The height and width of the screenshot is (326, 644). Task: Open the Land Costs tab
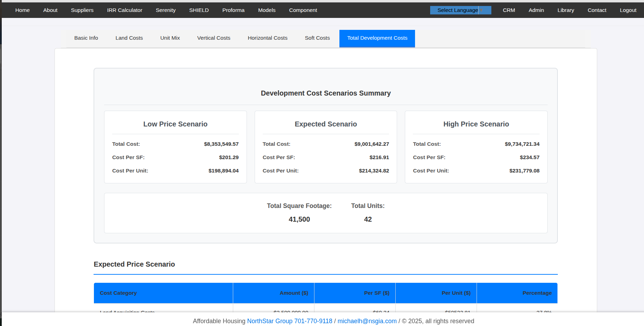129,38
